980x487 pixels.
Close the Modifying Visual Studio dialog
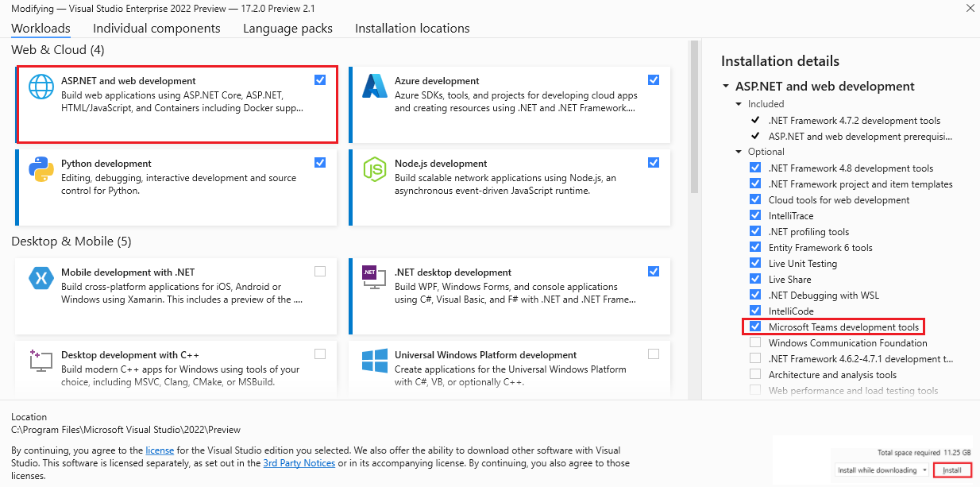tap(970, 8)
